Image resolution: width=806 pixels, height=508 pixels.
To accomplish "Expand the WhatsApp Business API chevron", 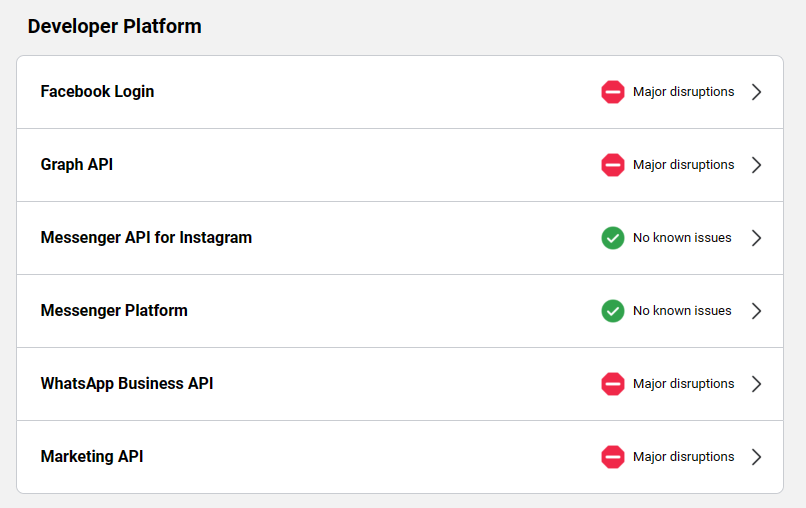I will click(x=756, y=384).
